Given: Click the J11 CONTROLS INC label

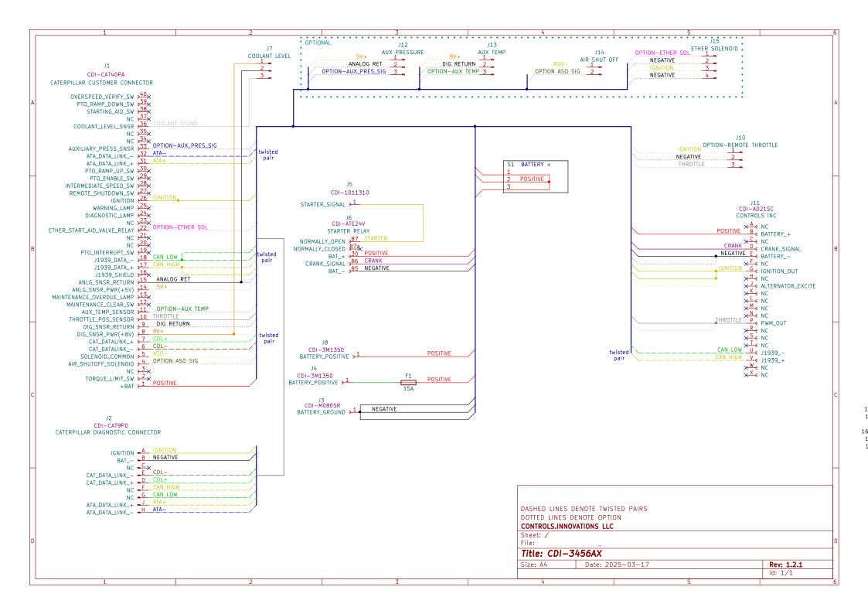Looking at the screenshot, I should pos(754,215).
